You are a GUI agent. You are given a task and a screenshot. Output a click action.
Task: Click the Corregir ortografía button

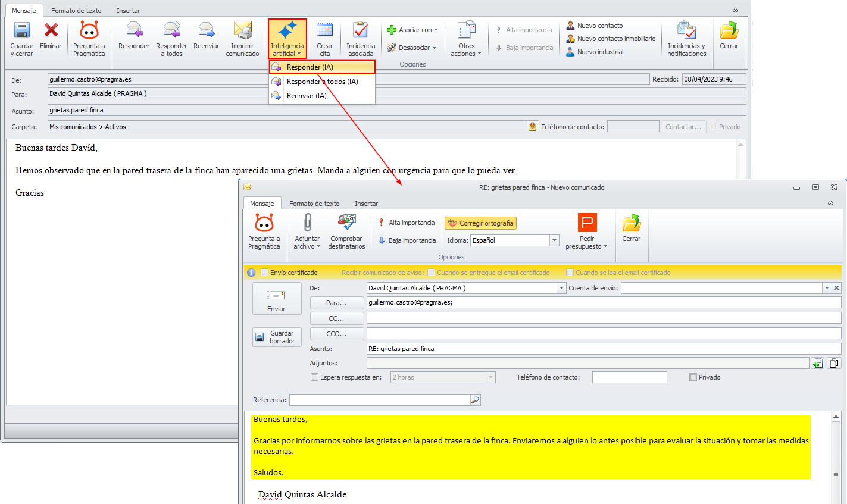coord(480,223)
